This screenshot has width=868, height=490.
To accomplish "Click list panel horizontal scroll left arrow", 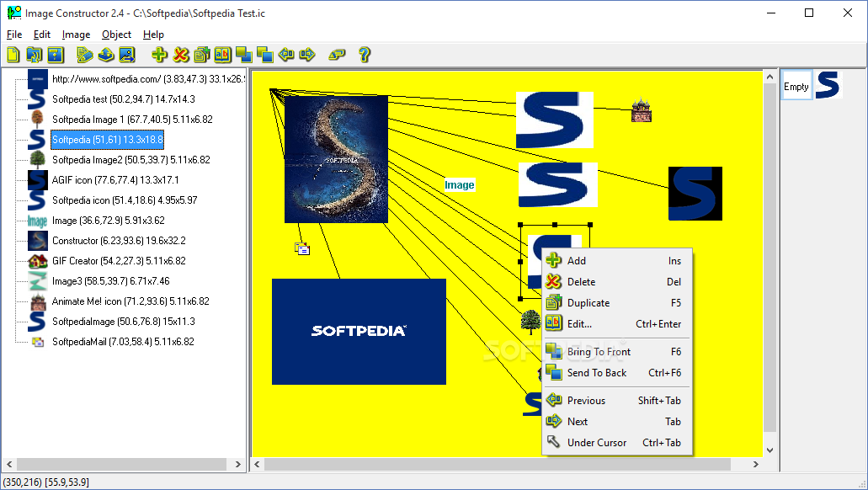I will pos(9,464).
